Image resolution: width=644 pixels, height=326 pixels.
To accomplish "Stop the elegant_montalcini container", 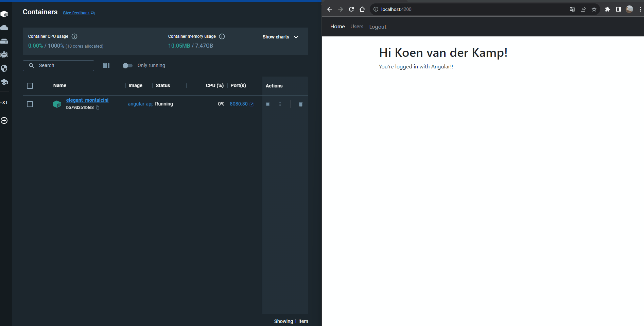I will pos(268,104).
